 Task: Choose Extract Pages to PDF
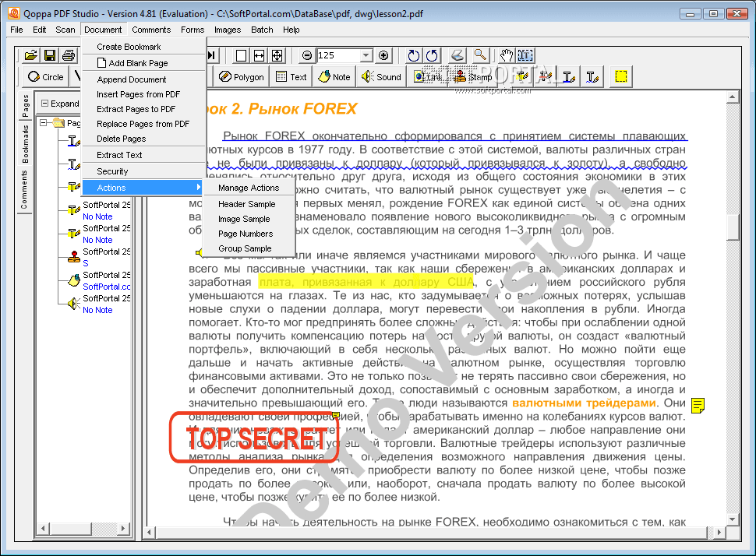(144, 109)
